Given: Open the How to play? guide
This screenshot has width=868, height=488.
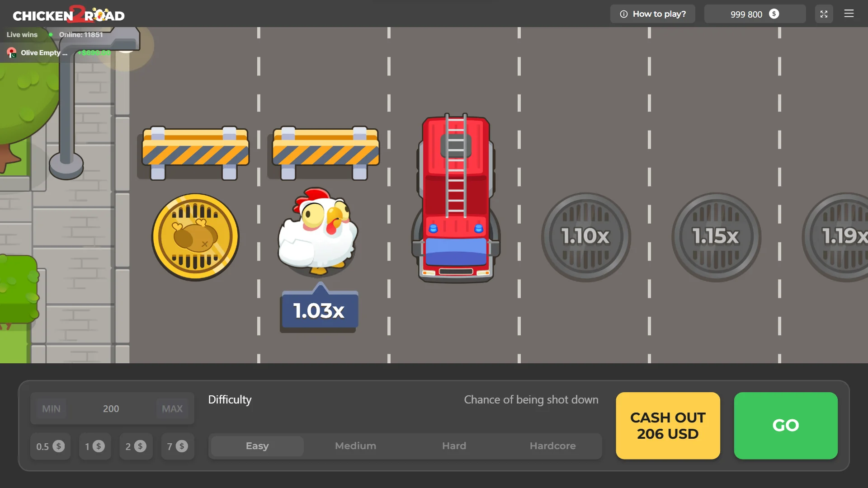Looking at the screenshot, I should point(652,14).
